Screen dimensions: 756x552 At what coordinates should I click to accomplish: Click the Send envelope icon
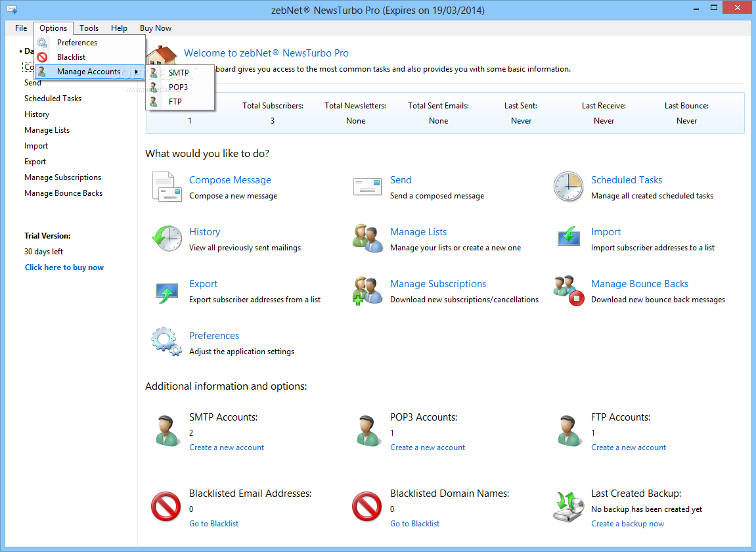coord(367,186)
